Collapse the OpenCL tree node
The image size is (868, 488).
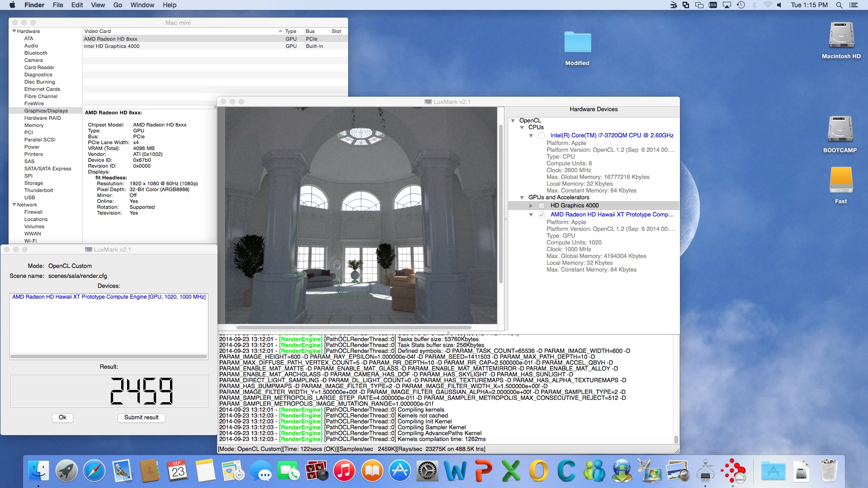coord(513,121)
